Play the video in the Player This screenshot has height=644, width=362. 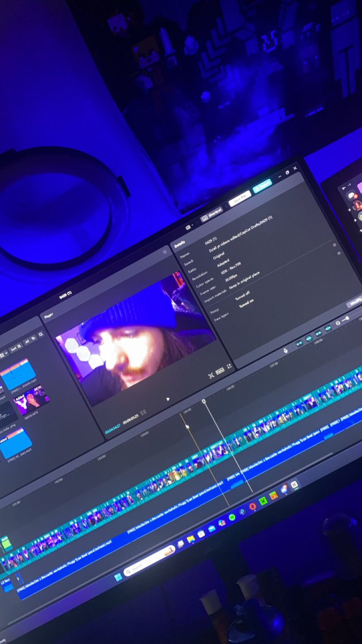click(168, 399)
